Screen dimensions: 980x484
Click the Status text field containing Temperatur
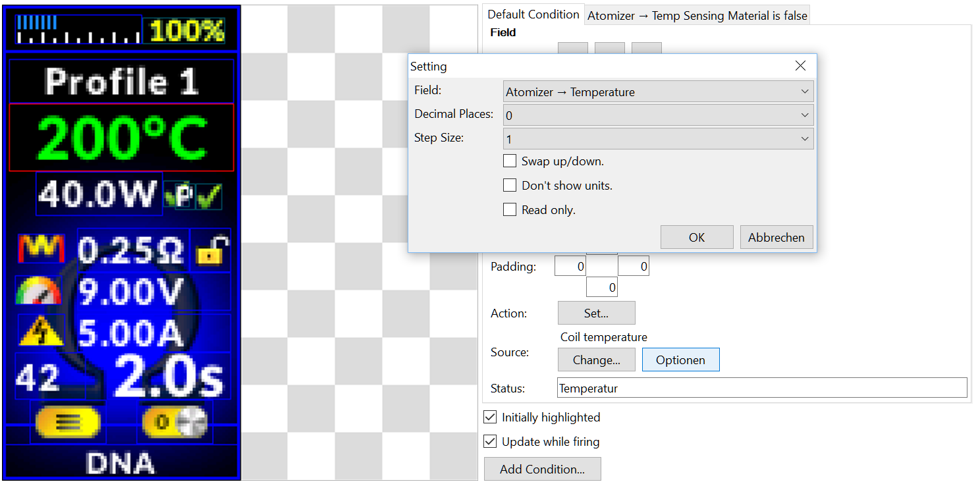[x=762, y=388]
